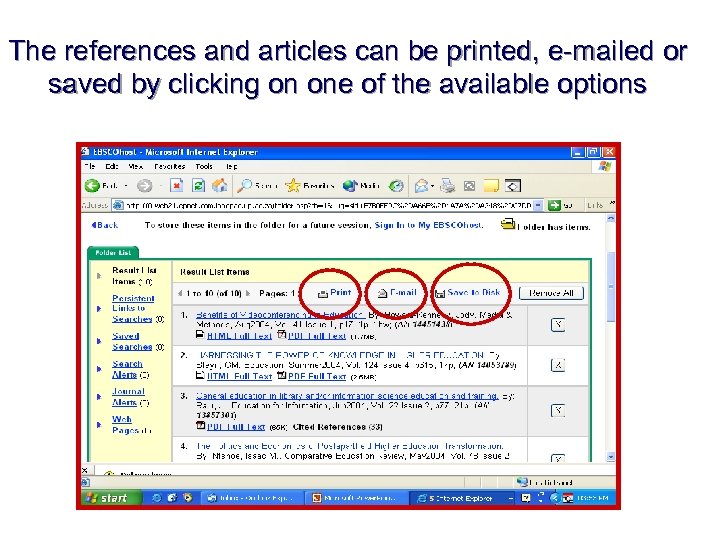Screen dimensions: 720x540
Task: Click the Messenger icon in IE toolbar
Action: [513, 186]
